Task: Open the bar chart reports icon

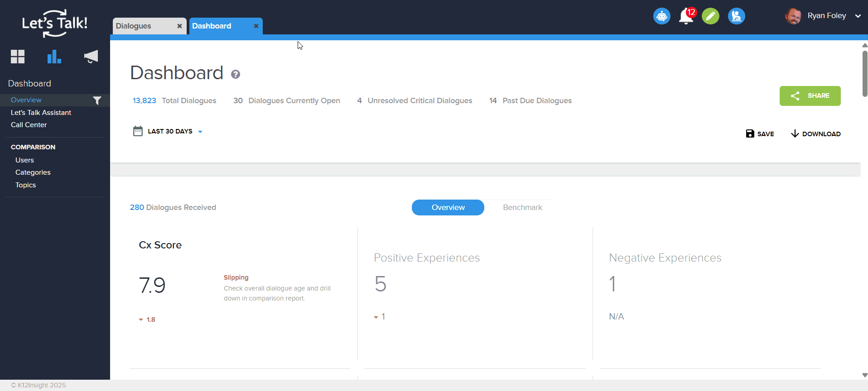Action: tap(54, 57)
